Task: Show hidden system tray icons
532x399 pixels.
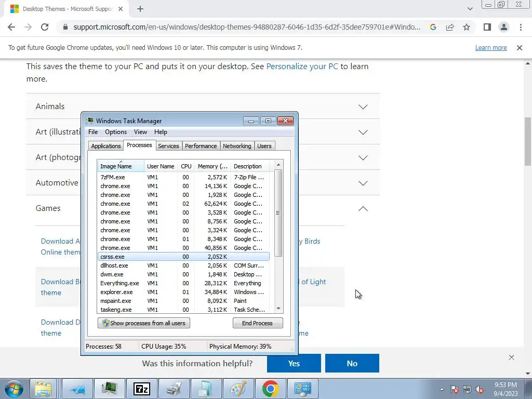Action: [x=442, y=389]
